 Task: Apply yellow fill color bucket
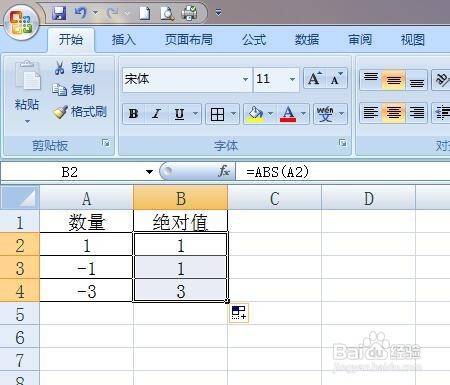(x=255, y=114)
